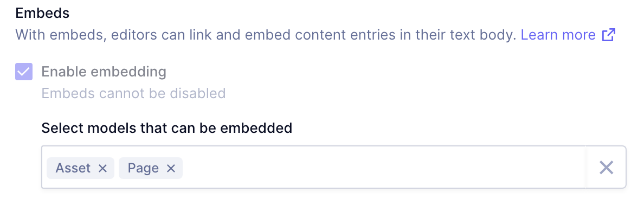644x205 pixels.
Task: Click the external link arrow icon
Action: (609, 35)
